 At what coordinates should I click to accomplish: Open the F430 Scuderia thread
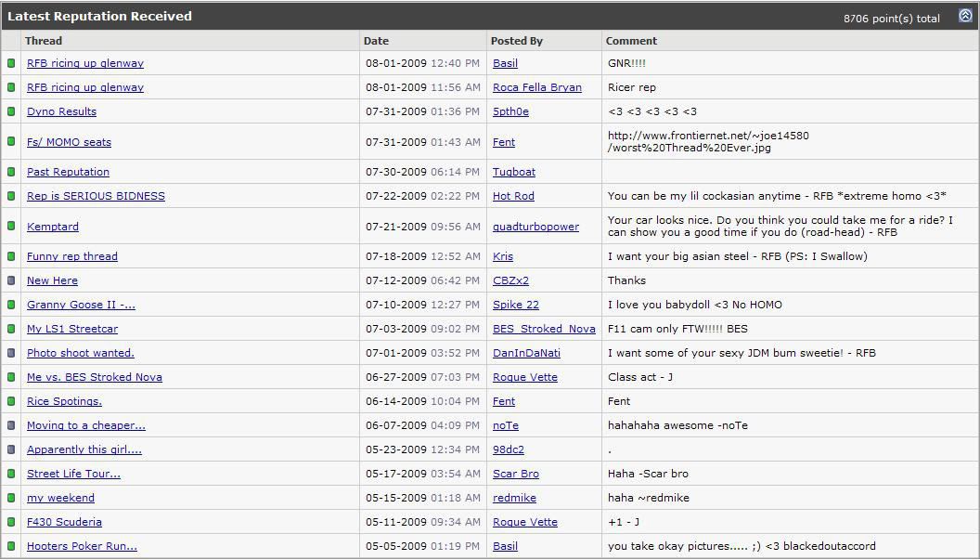click(64, 522)
